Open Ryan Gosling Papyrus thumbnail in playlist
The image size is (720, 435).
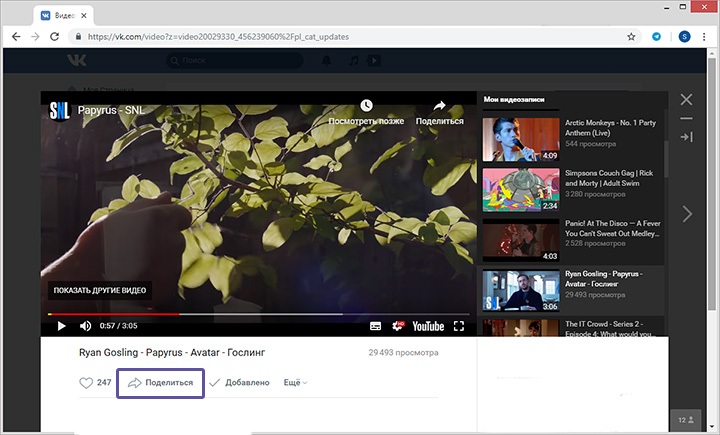(x=521, y=290)
